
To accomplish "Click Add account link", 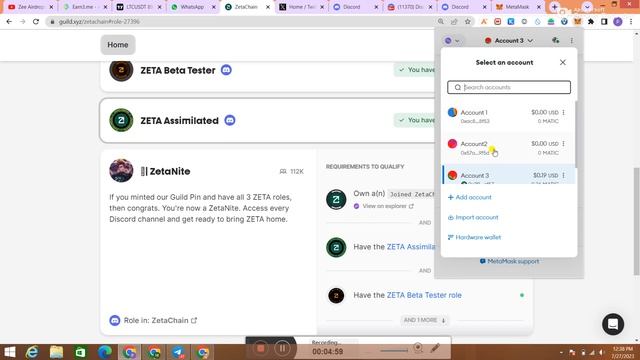I will point(470,197).
